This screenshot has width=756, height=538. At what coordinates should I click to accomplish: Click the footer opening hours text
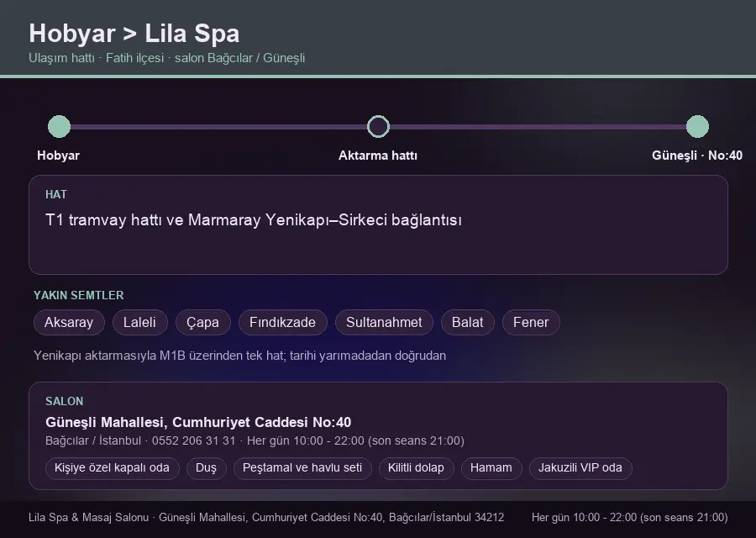click(630, 517)
